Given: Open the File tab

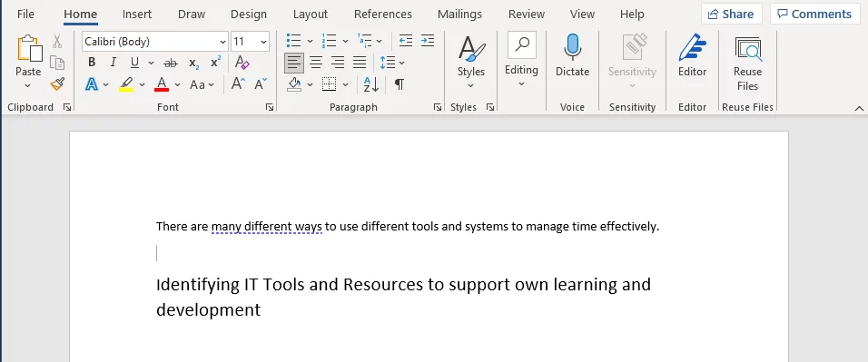Looking at the screenshot, I should (x=25, y=14).
